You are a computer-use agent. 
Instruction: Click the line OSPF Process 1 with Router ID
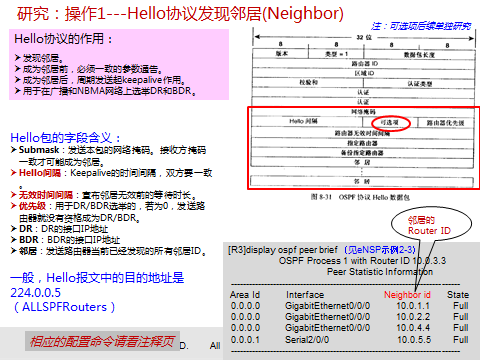(x=362, y=261)
